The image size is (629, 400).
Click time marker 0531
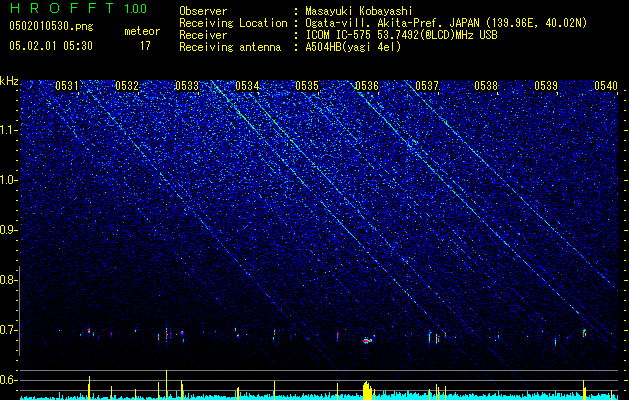coord(67,86)
